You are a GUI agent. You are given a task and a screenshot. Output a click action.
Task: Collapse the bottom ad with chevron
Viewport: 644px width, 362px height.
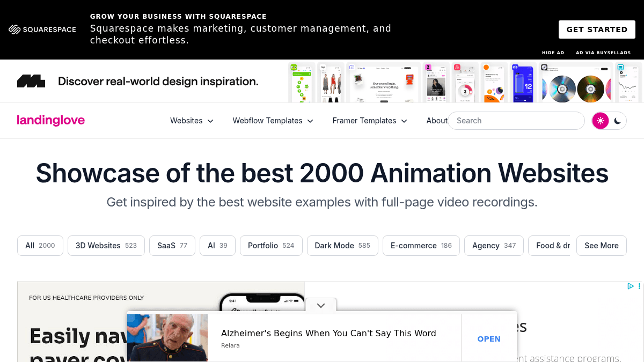pos(321,305)
